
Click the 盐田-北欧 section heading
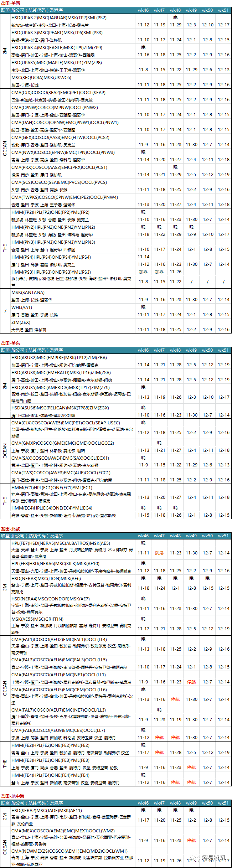click(10, 529)
